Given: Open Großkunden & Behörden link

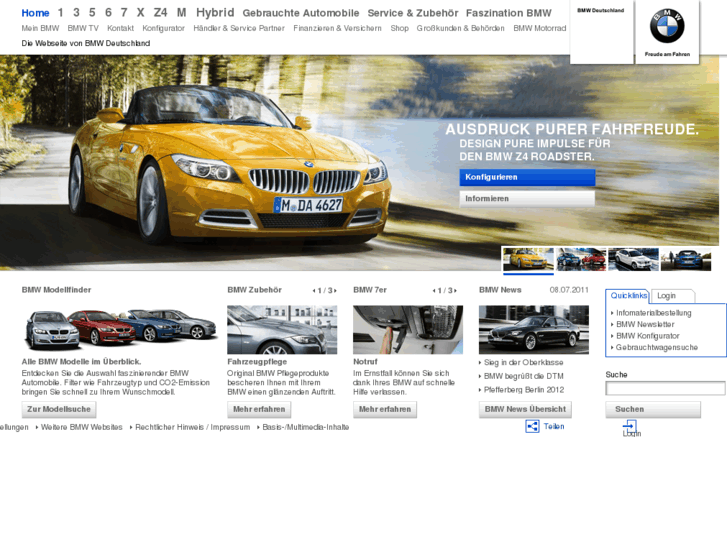Looking at the screenshot, I should 460,28.
